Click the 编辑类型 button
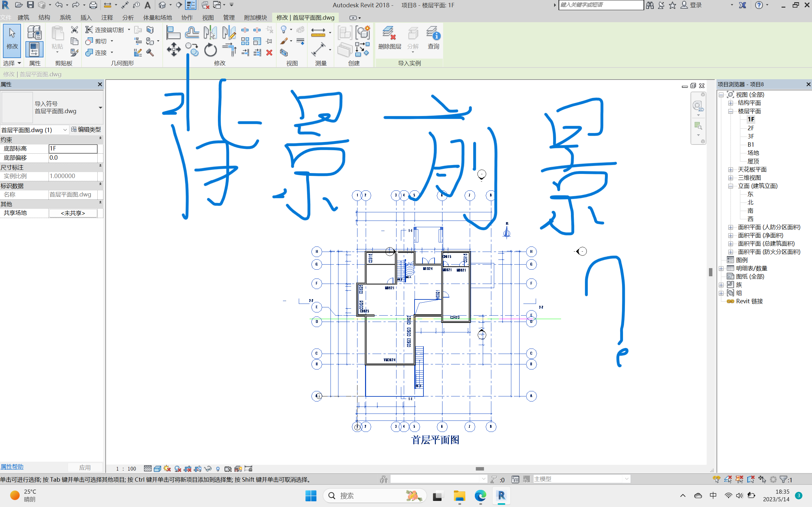Viewport: 812px width, 507px height. tap(87, 129)
